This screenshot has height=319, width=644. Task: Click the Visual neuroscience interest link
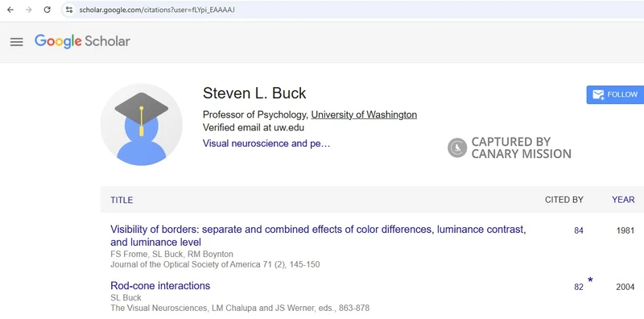point(266,143)
